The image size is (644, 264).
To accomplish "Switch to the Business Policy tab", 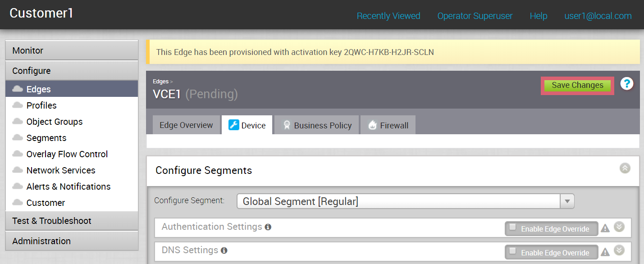I will (317, 125).
